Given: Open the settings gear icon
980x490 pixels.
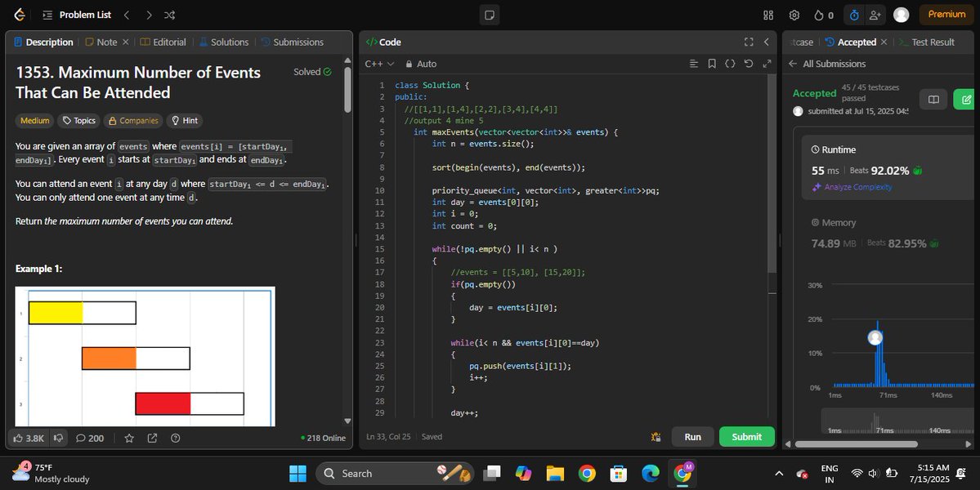Looking at the screenshot, I should 794,15.
